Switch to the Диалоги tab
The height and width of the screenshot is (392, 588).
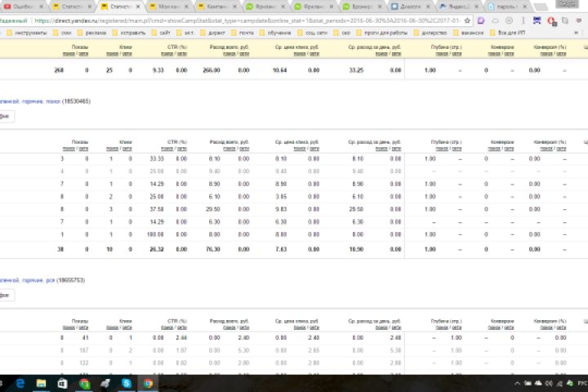tap(410, 7)
